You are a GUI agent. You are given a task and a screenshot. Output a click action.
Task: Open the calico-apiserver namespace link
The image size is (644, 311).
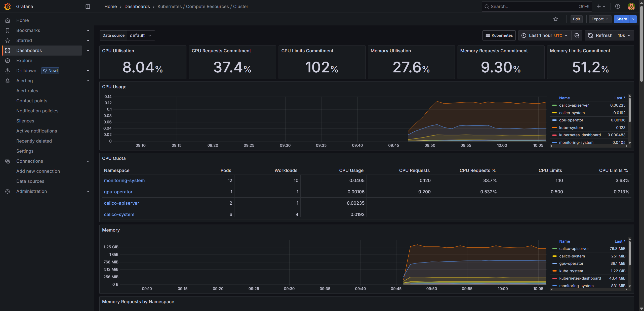122,203
